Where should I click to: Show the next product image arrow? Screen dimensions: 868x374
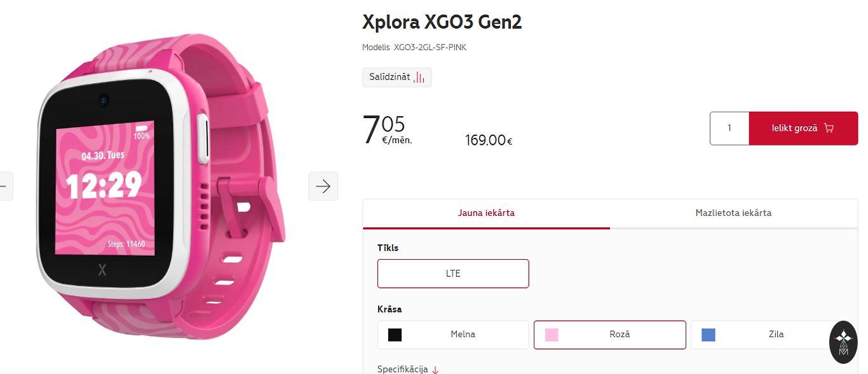click(x=323, y=186)
